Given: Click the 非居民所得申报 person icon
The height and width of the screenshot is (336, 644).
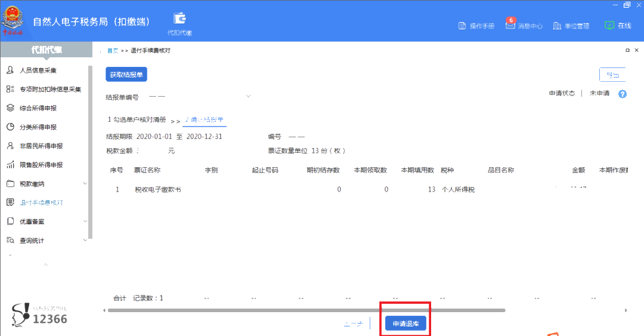Looking at the screenshot, I should click(x=10, y=146).
